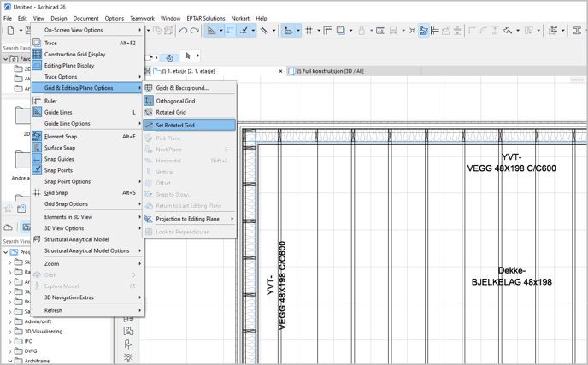This screenshot has height=365, width=588.
Task: Toggle Construction Grid Display
Action: pos(87,54)
